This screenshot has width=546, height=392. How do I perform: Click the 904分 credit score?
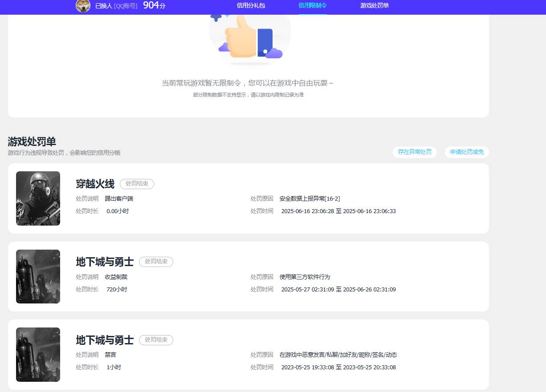click(154, 5)
